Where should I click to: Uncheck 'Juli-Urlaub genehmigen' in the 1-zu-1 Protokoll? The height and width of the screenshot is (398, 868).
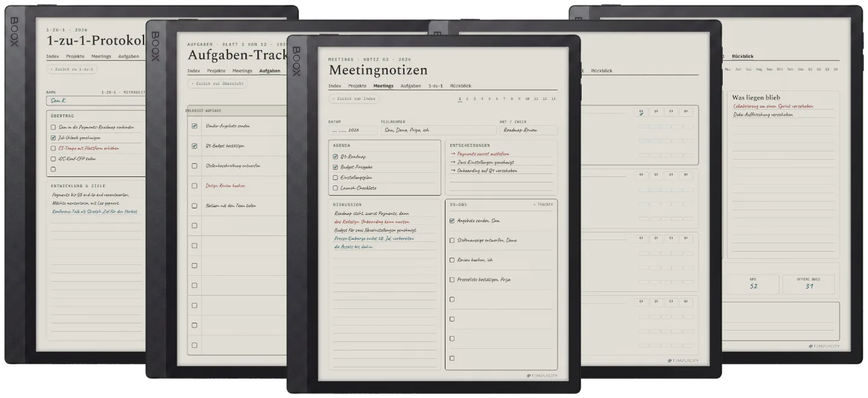pyautogui.click(x=53, y=138)
